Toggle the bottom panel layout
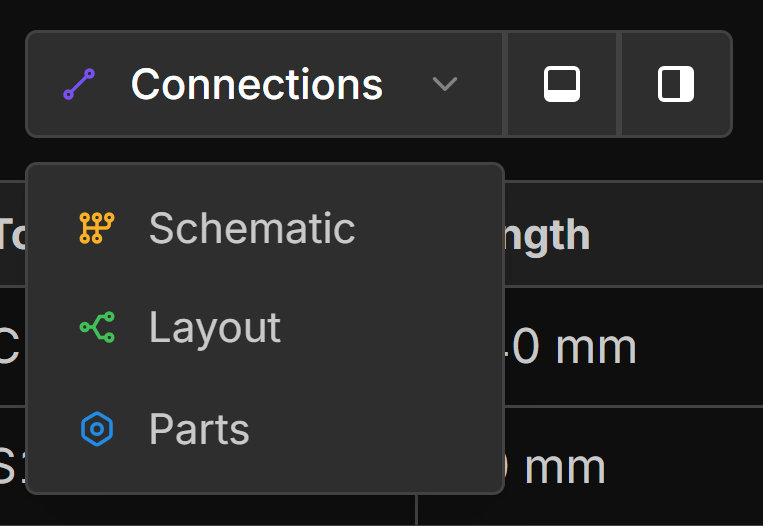The image size is (763, 526). [562, 85]
